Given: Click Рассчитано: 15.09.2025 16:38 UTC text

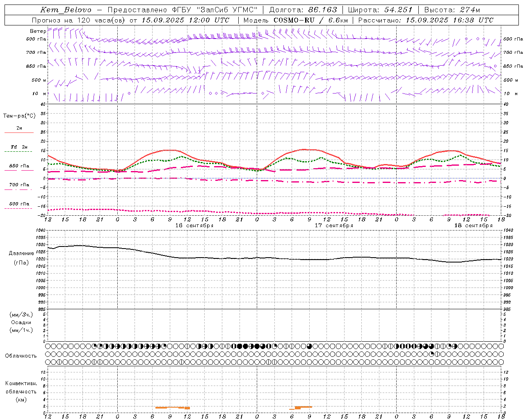Looking at the screenshot, I should [x=426, y=20].
